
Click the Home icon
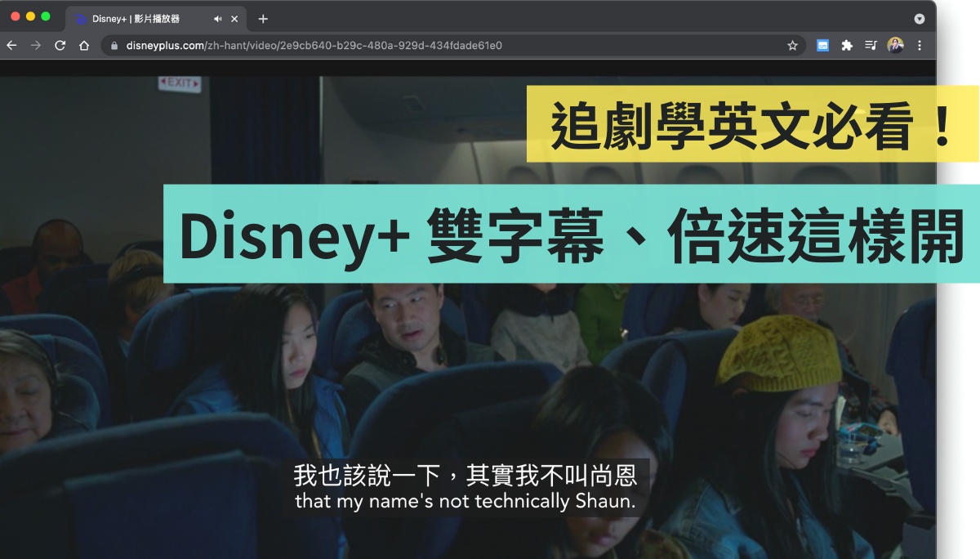[84, 46]
